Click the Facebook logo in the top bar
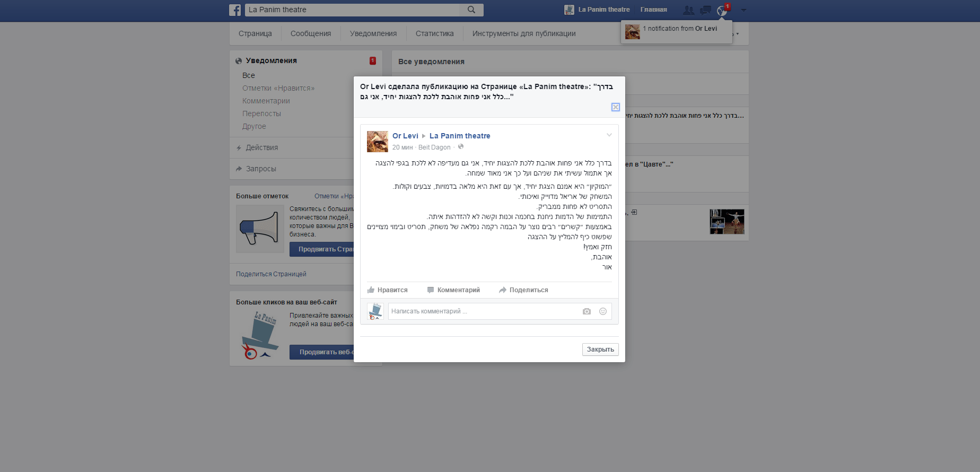 235,10
